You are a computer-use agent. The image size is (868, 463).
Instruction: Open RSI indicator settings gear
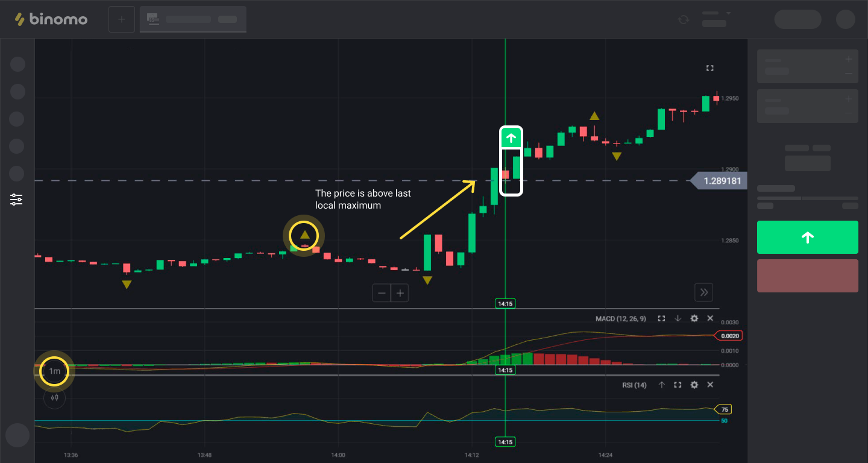[694, 385]
